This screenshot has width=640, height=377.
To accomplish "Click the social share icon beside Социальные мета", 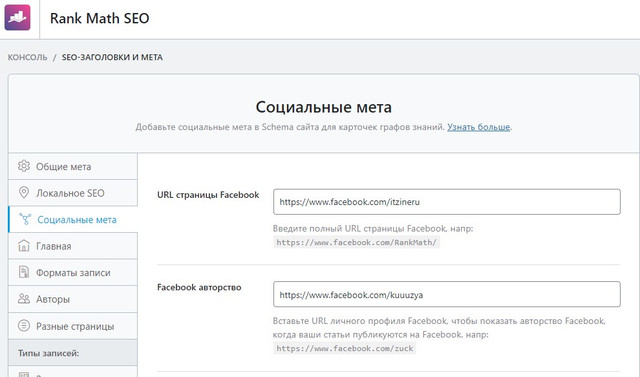I will click(x=25, y=219).
